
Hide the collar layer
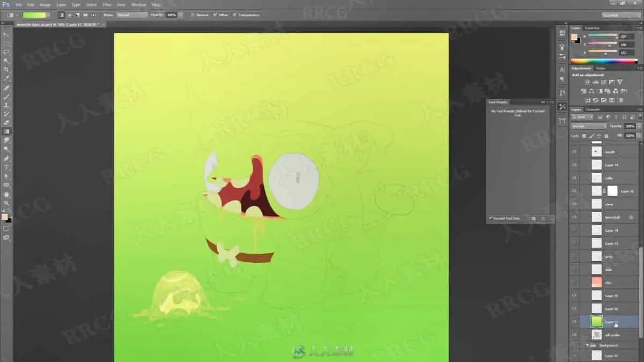[574, 178]
